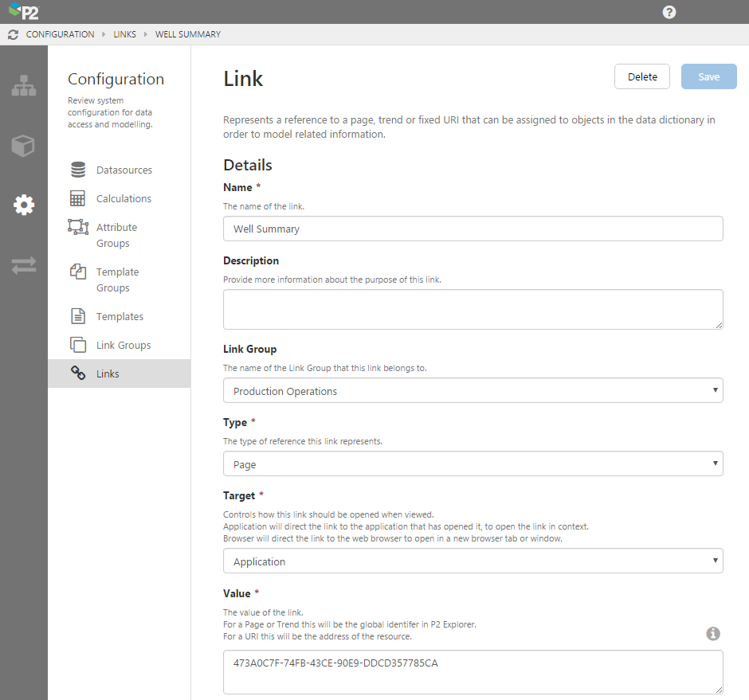Click the refresh icon in breadcrumb bar
Image resolution: width=749 pixels, height=700 pixels.
tap(13, 35)
